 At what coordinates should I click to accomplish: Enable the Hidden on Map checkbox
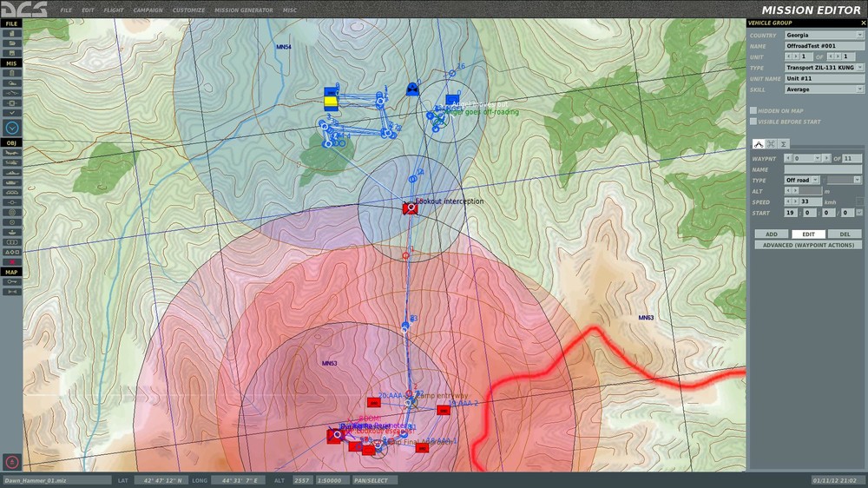[753, 111]
